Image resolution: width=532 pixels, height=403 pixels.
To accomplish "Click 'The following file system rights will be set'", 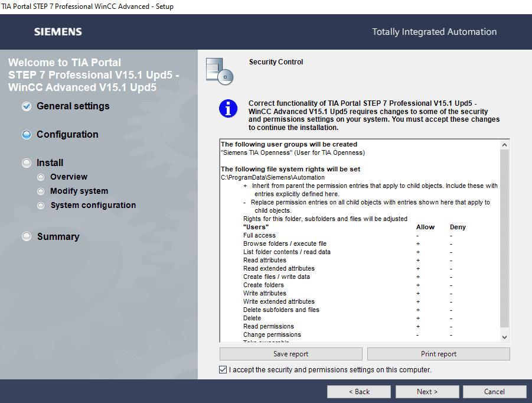I will (x=291, y=169).
